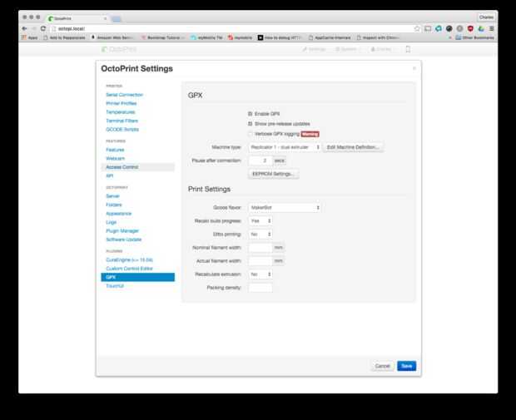
Task: Open Server settings section
Action: [112, 196]
